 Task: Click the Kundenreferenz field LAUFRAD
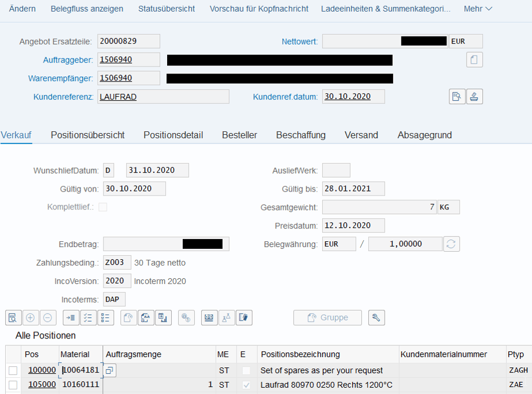[x=163, y=97]
